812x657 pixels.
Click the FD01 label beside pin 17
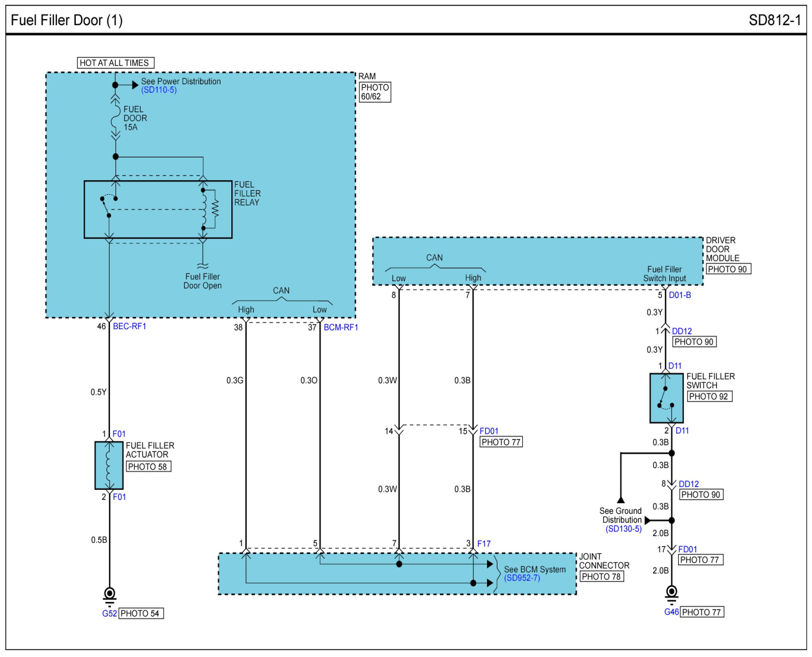coord(688,549)
